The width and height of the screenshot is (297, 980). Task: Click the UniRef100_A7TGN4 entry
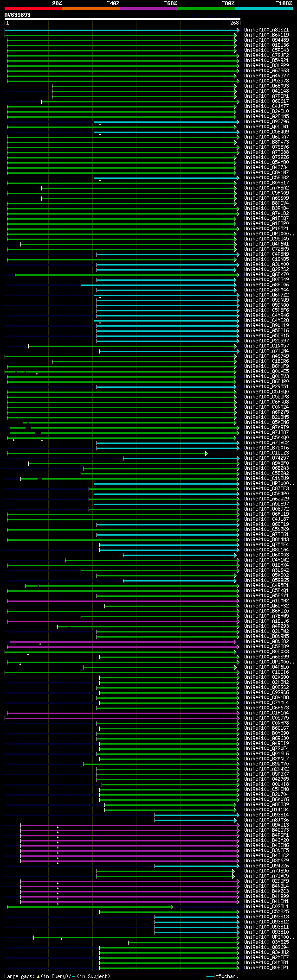(266, 351)
